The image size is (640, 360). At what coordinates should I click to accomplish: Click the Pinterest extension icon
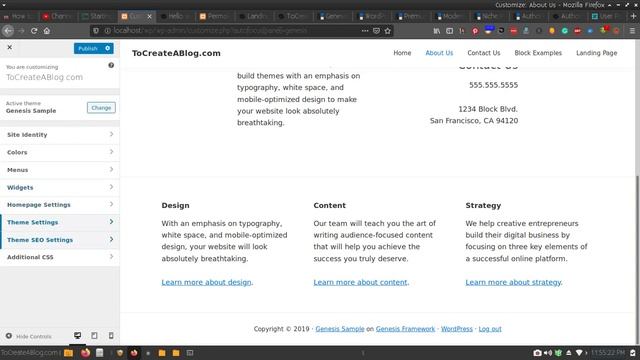pyautogui.click(x=475, y=31)
